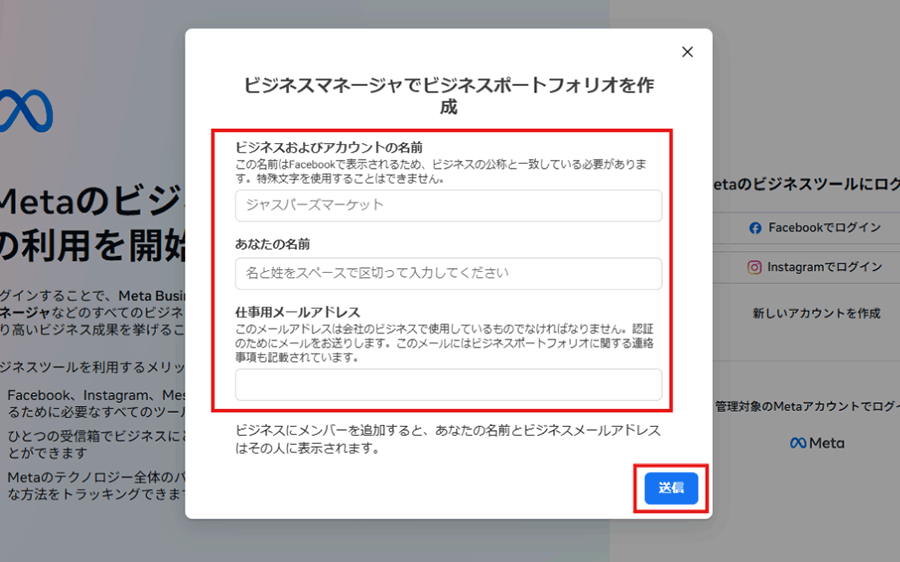Click the Facebook logo icon
900x562 pixels.
point(755,228)
